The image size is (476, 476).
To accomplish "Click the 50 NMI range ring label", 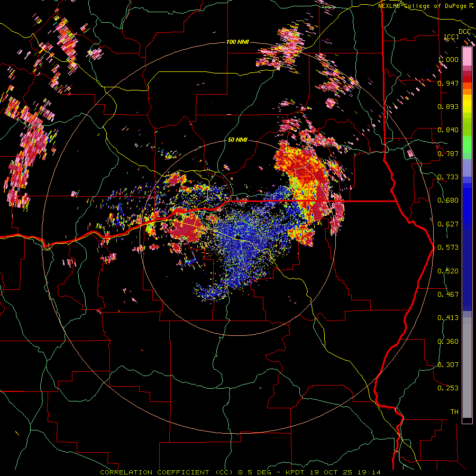I will pyautogui.click(x=237, y=140).
